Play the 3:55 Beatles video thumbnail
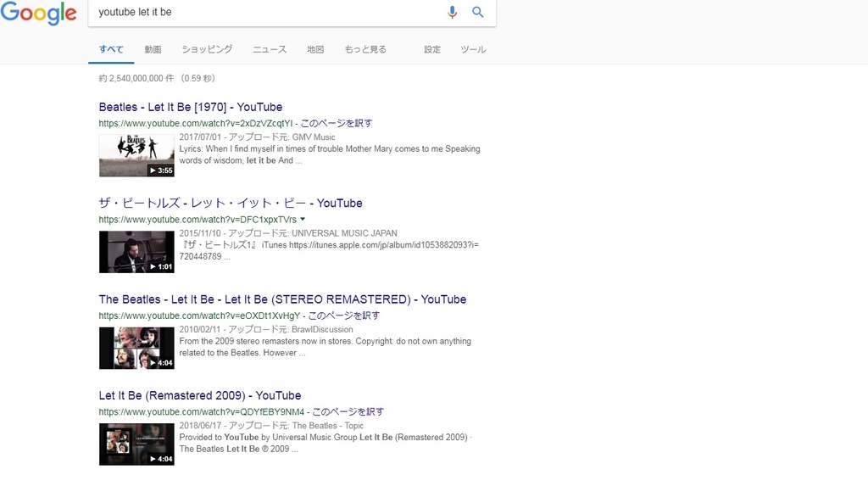This screenshot has height=486, width=868. pyautogui.click(x=136, y=156)
